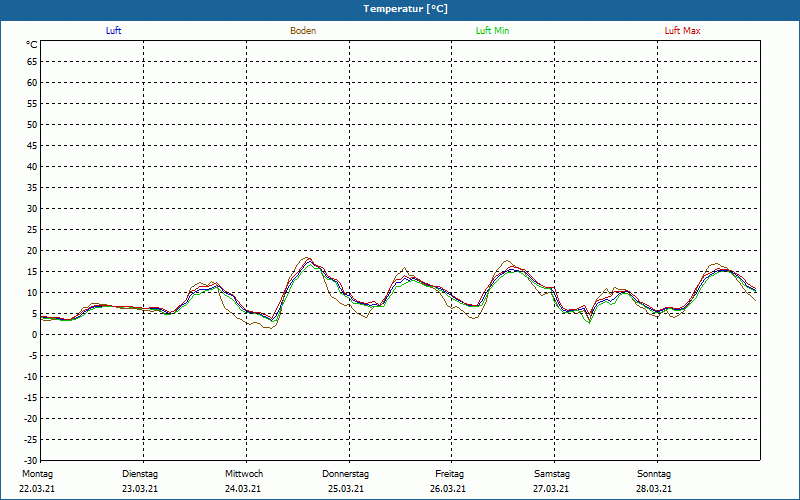Click the 35 value on the y-axis
800x500 pixels.
coord(32,188)
